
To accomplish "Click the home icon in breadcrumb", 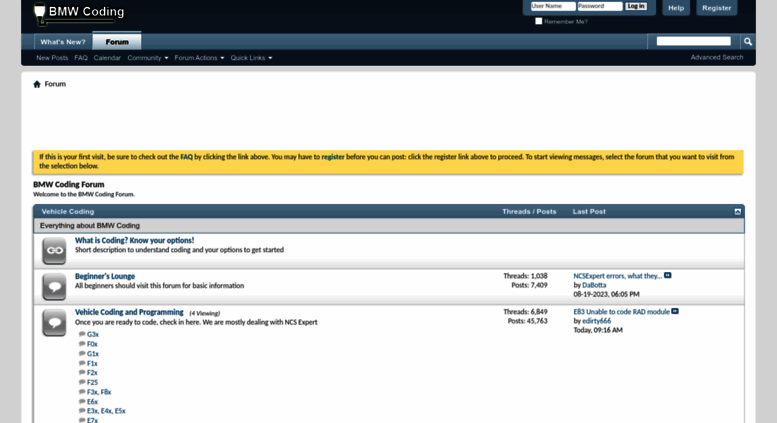I will tap(37, 84).
